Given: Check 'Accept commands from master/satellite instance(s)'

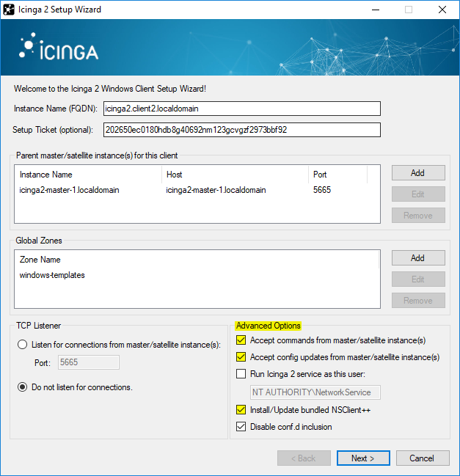Looking at the screenshot, I should click(241, 340).
